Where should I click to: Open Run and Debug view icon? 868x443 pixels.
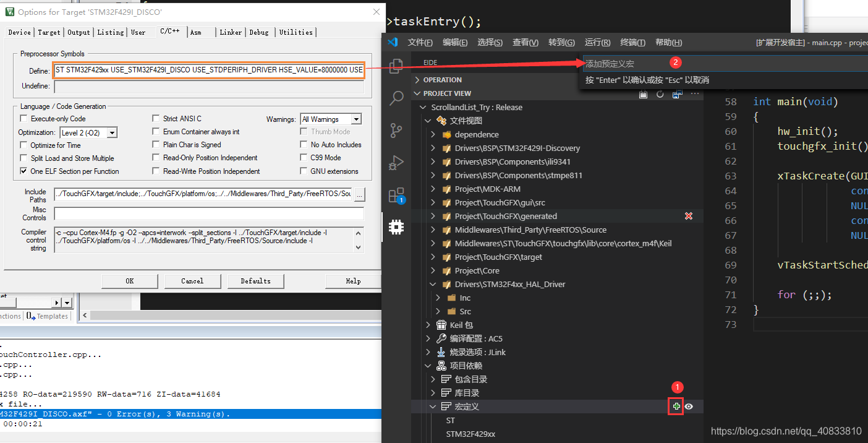(x=396, y=163)
